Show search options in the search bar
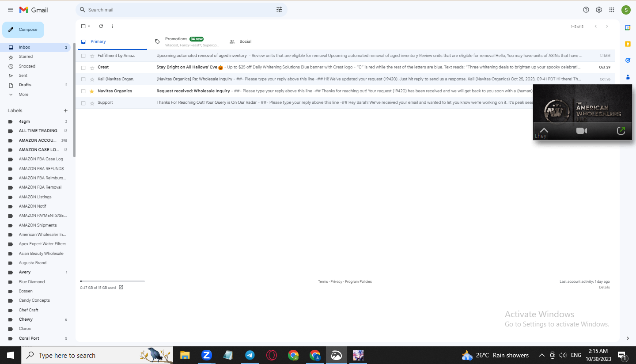This screenshot has height=364, width=636. tap(279, 10)
